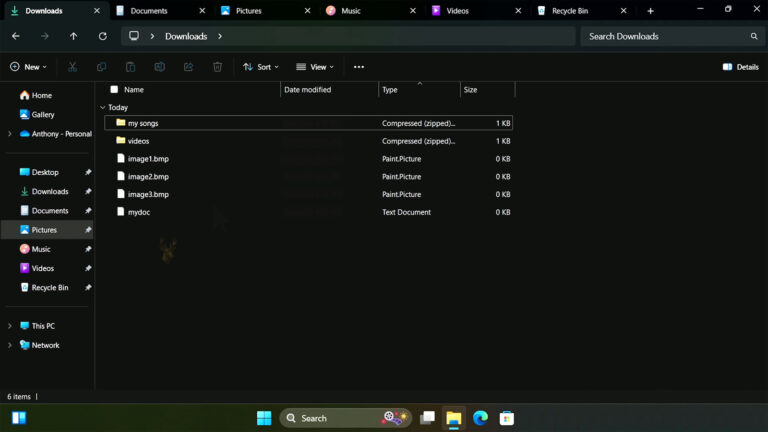Toggle the Details pane
768x432 pixels.
pos(741,67)
